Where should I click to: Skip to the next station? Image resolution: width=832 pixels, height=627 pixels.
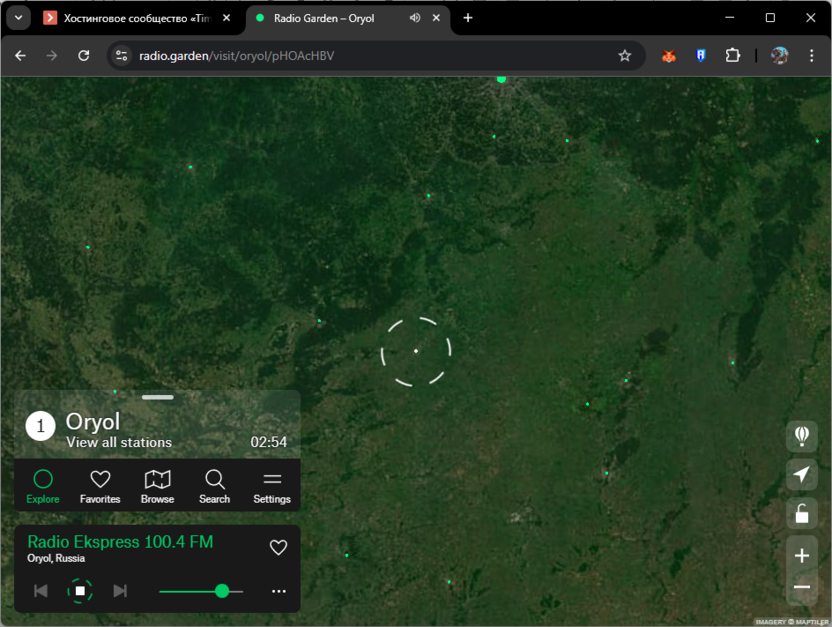[x=120, y=591]
